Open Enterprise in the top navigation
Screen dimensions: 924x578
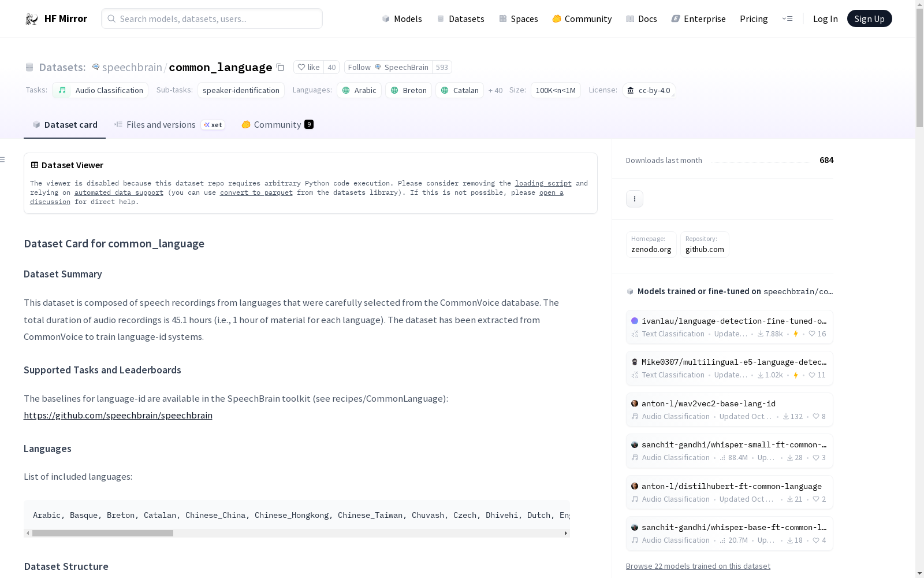coord(698,19)
